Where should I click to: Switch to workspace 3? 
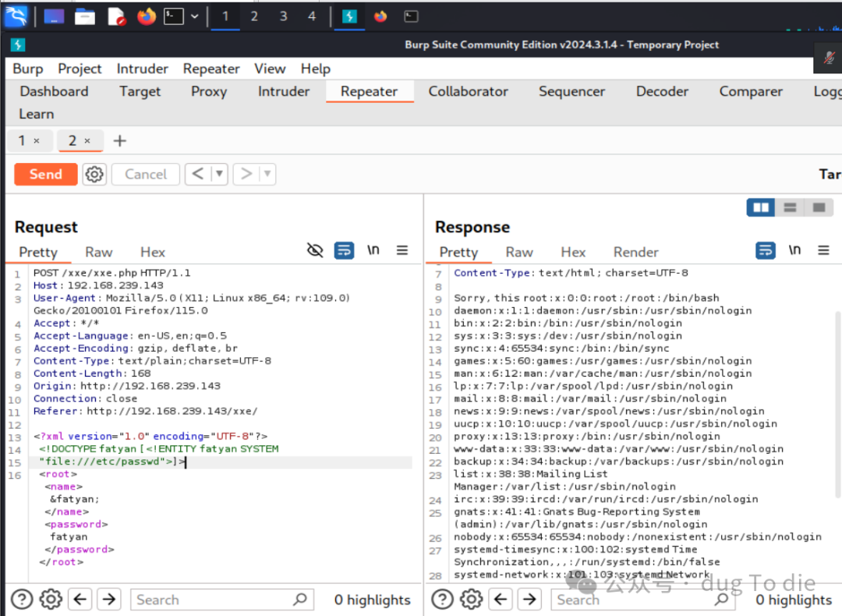(283, 16)
